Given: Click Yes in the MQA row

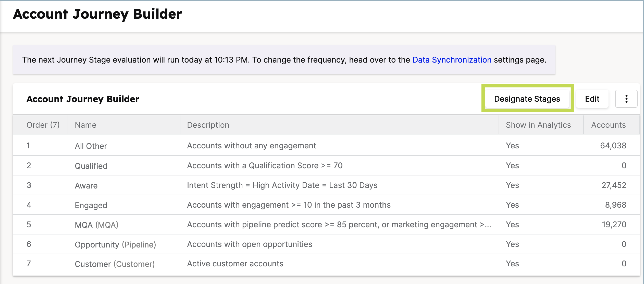Looking at the screenshot, I should tap(512, 224).
